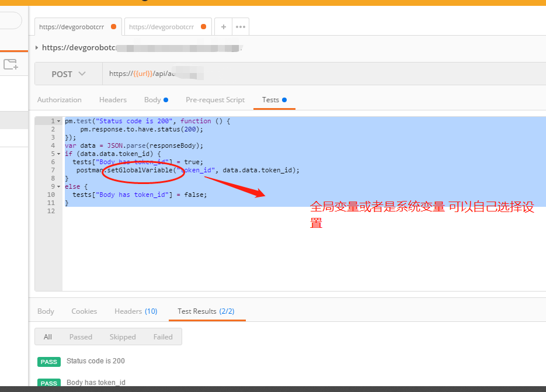
Task: Click the new collection folder icon
Action: pyautogui.click(x=11, y=64)
